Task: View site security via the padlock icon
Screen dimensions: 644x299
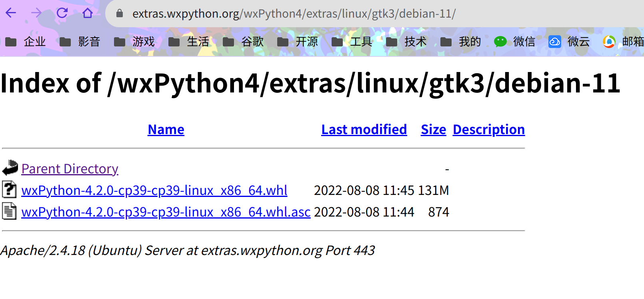Action: click(119, 14)
